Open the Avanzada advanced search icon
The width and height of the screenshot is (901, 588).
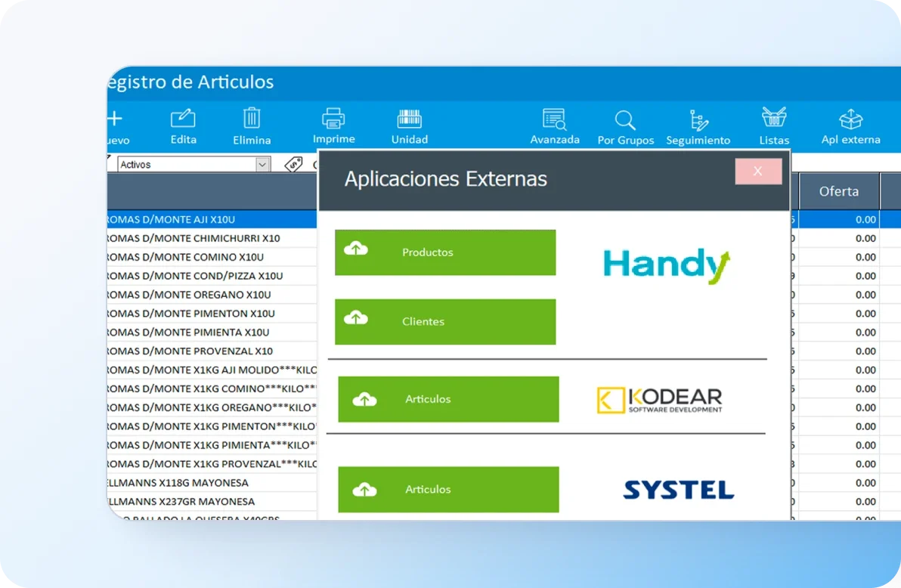(x=554, y=119)
